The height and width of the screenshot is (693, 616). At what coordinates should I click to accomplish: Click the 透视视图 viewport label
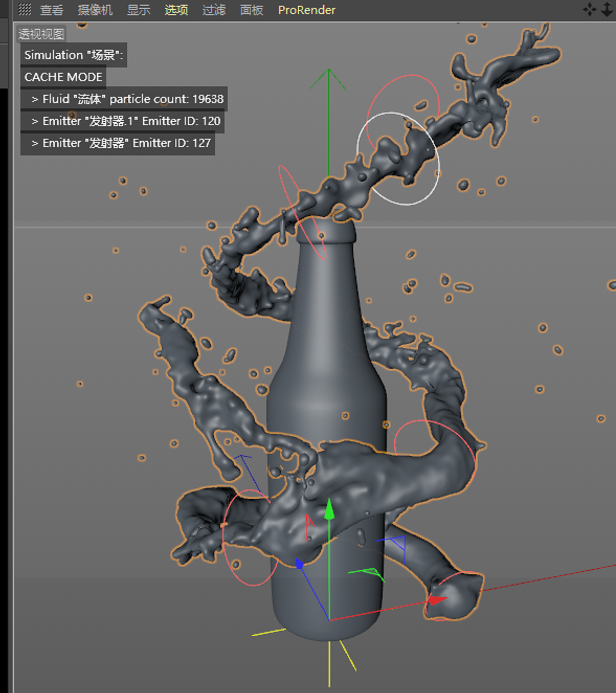coord(41,34)
